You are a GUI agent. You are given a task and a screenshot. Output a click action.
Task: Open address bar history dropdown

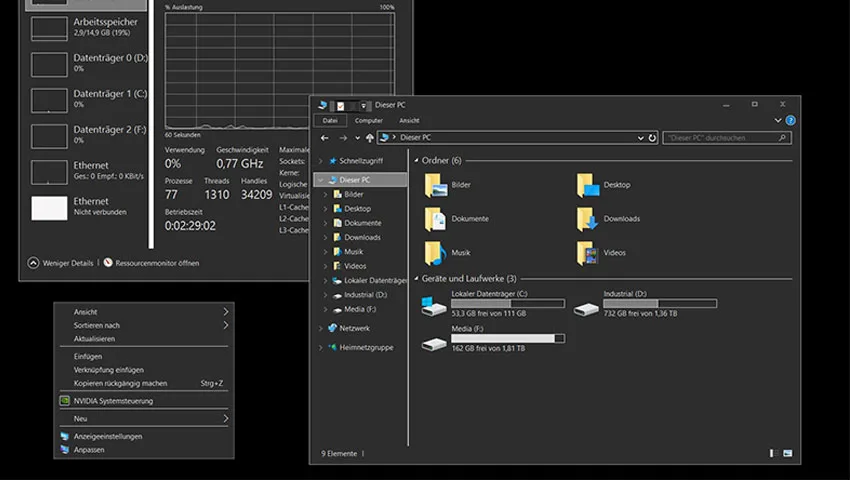[x=640, y=138]
